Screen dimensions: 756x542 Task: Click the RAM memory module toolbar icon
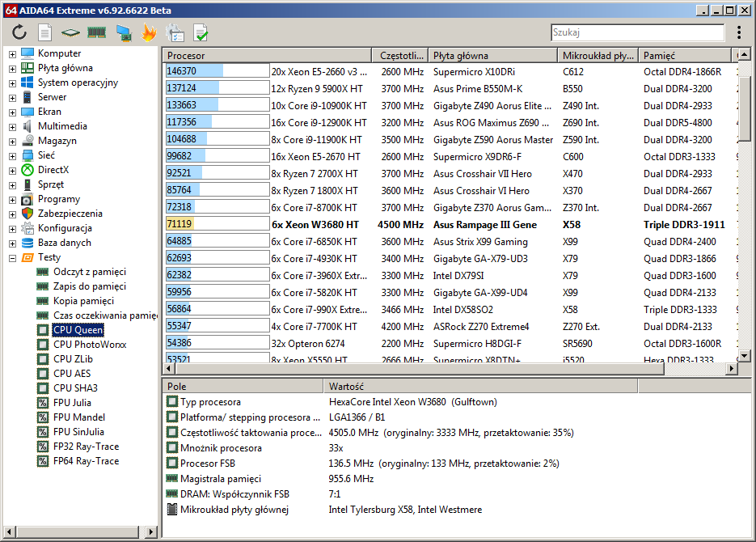tap(97, 33)
